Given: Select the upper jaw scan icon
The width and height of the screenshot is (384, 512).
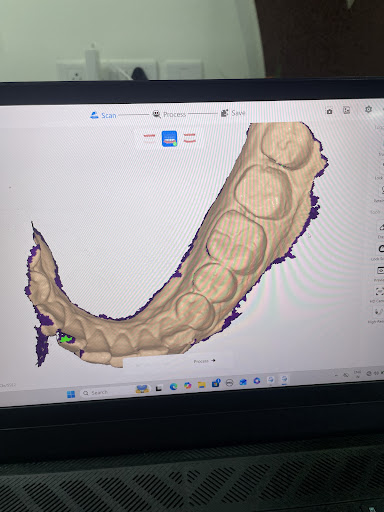Looking at the screenshot, I should click(149, 138).
